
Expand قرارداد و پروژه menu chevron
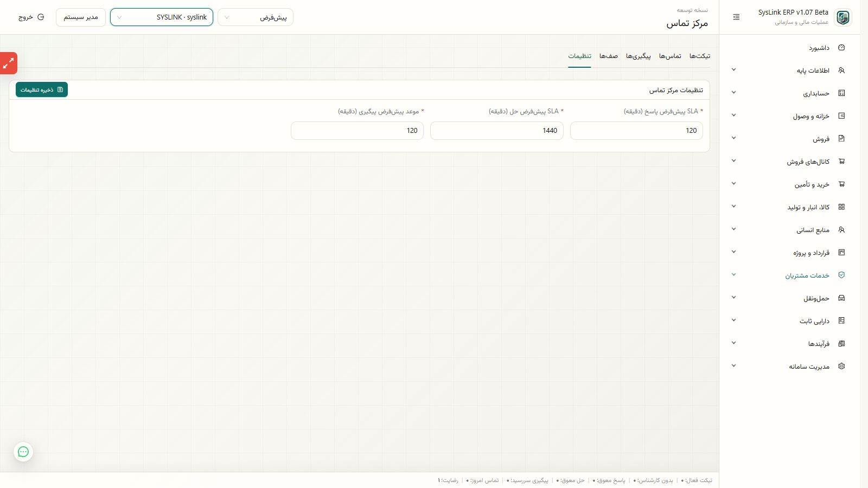tap(733, 252)
